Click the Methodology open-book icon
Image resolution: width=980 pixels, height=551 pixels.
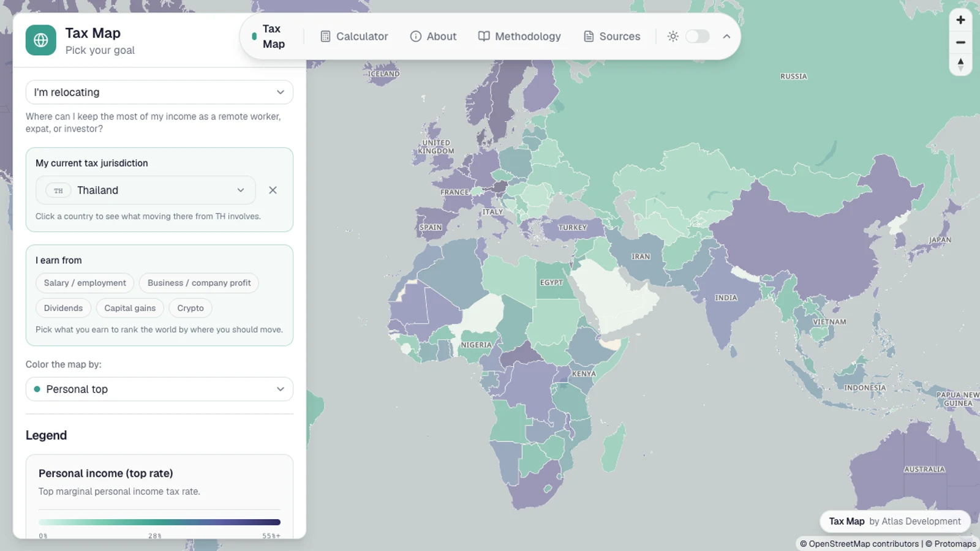[x=484, y=37]
